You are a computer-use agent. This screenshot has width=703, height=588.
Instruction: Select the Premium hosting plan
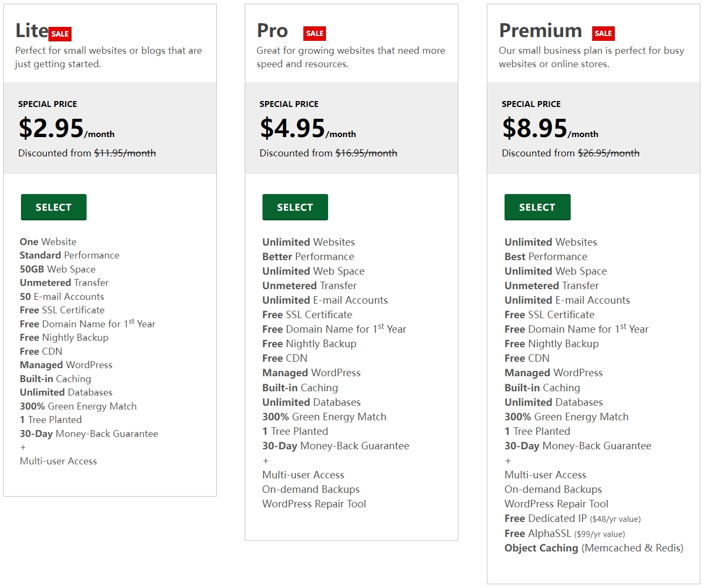coord(537,207)
